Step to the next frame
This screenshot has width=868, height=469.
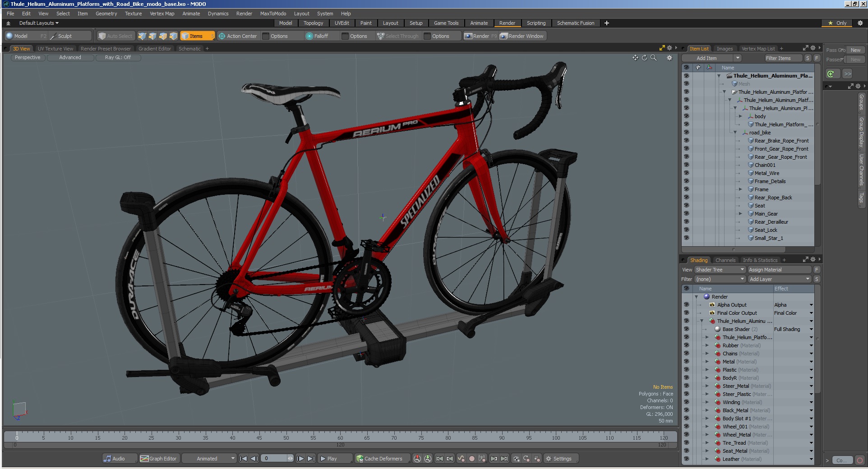click(300, 459)
